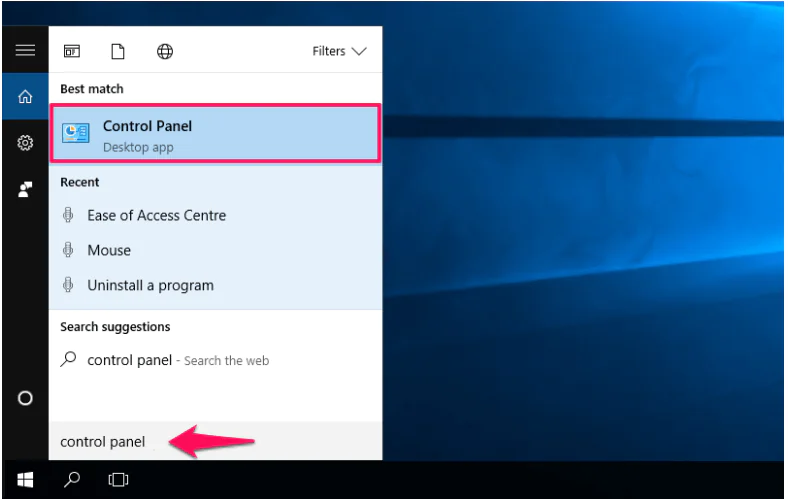This screenshot has width=788, height=499.
Task: Focus the search box containing control panel
Action: pyautogui.click(x=215, y=441)
